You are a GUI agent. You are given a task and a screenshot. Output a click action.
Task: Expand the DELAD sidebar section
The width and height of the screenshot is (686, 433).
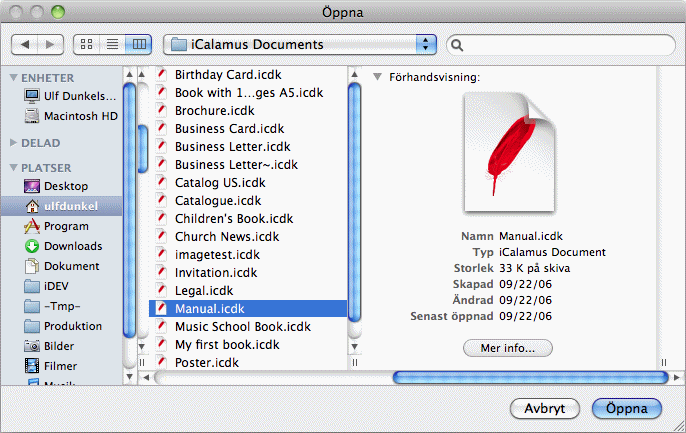click(x=14, y=143)
